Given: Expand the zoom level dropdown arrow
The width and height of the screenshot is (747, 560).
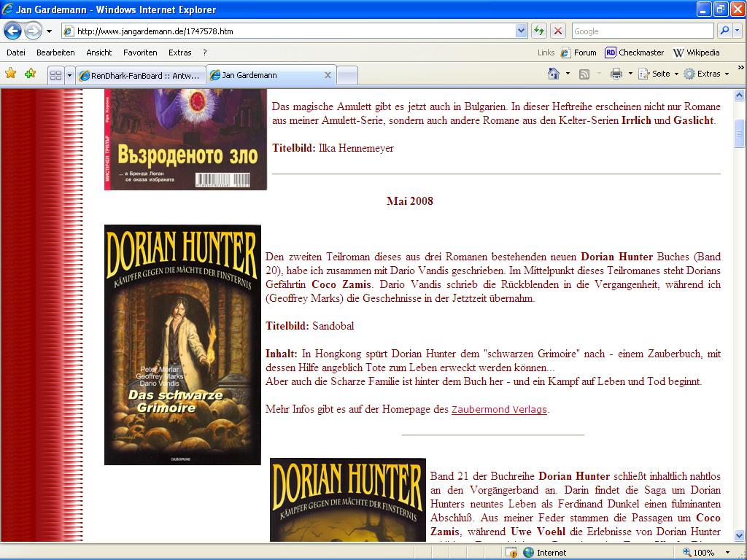Looking at the screenshot, I should tap(727, 553).
